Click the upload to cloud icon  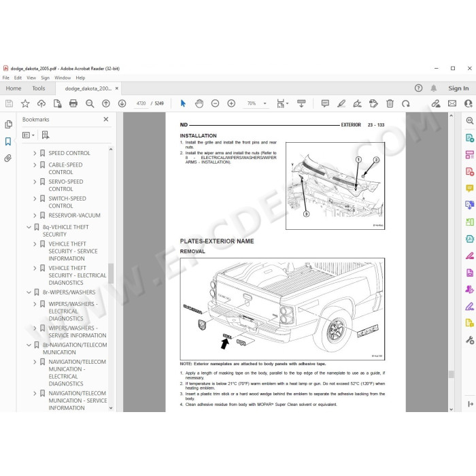(41, 103)
